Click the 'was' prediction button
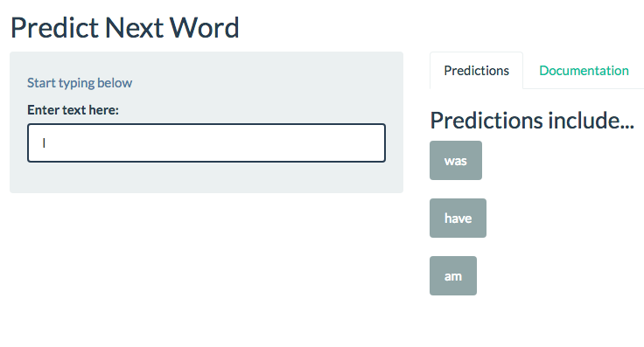Screen dimensions: 644x347 [456, 160]
